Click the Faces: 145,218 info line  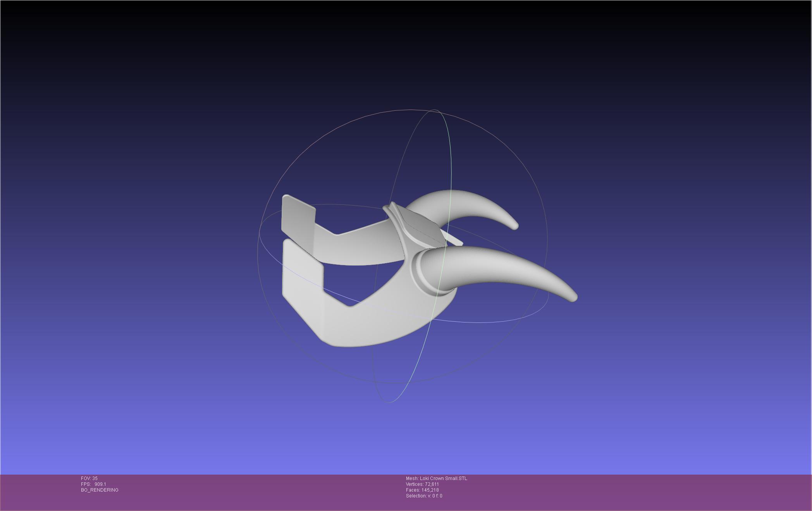coord(422,490)
